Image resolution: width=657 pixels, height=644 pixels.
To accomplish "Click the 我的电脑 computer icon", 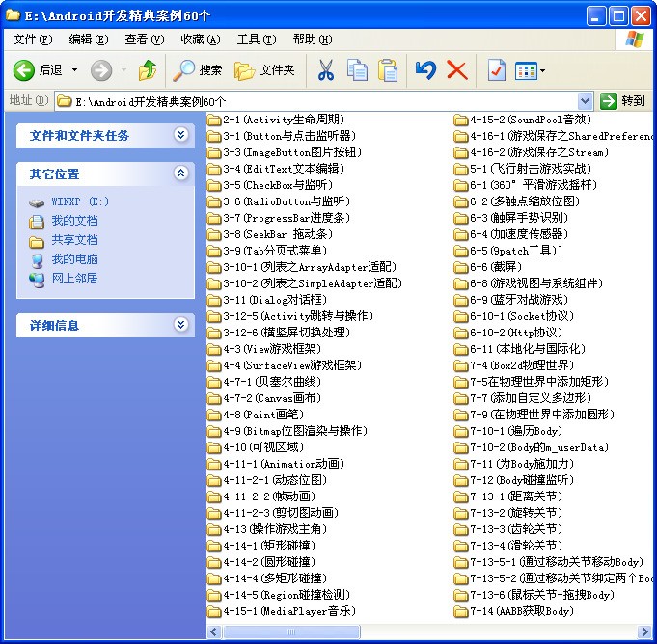I will (x=37, y=260).
